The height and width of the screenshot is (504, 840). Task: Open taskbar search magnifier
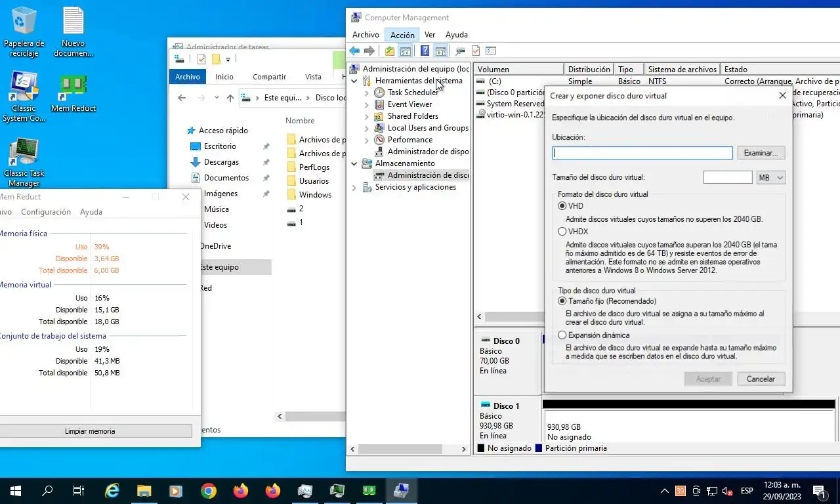click(x=47, y=490)
